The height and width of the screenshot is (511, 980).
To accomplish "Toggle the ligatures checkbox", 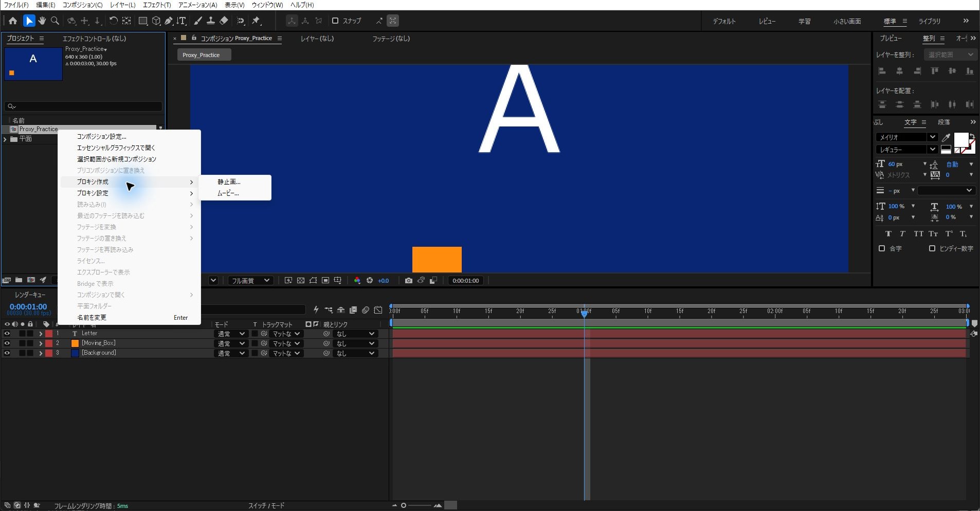I will [882, 248].
